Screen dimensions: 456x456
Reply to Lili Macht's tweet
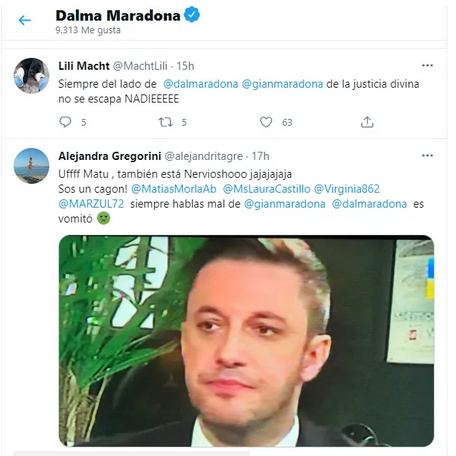65,122
